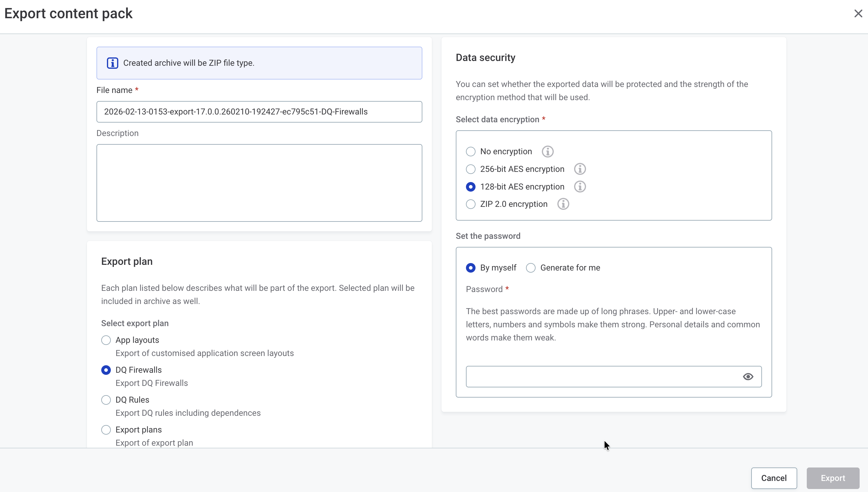This screenshot has height=492, width=868.
Task: Toggle password visibility eye icon
Action: (748, 376)
